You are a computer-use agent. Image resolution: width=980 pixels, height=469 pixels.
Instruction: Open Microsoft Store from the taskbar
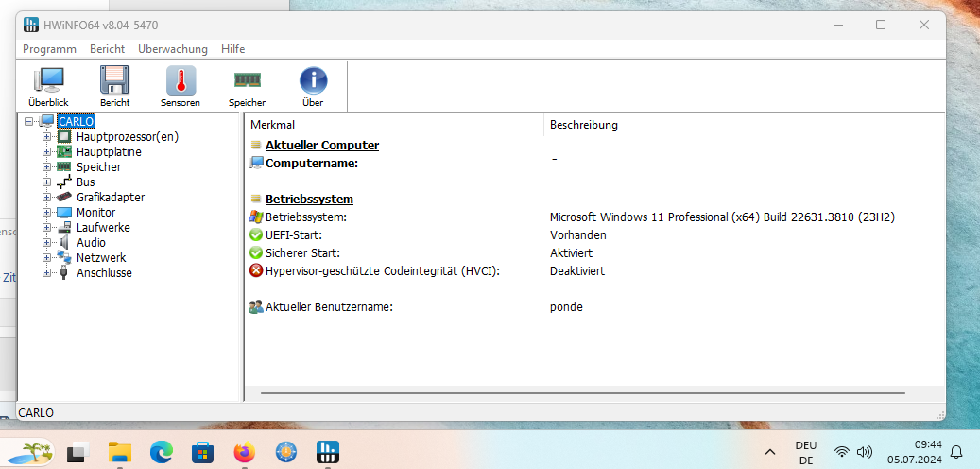tap(202, 451)
